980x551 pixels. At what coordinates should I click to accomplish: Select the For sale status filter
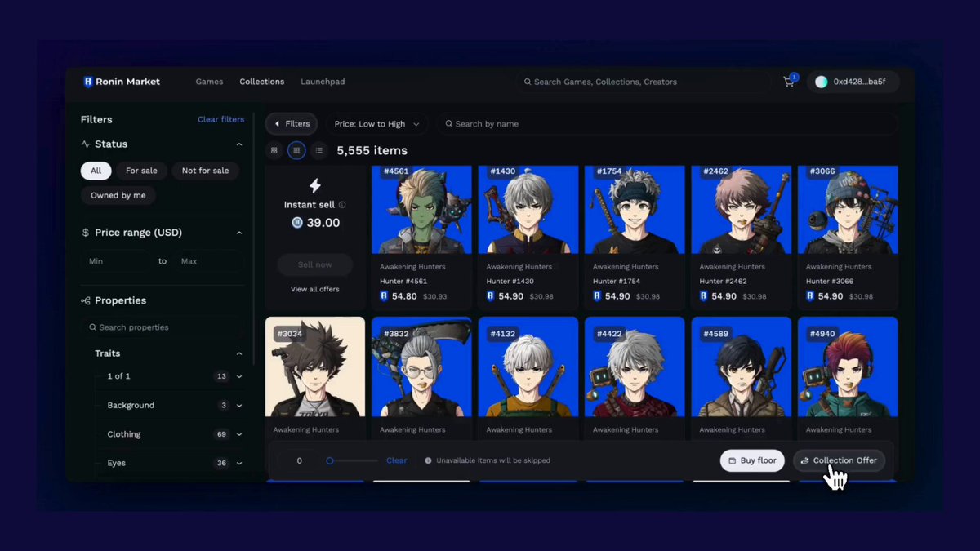[141, 171]
